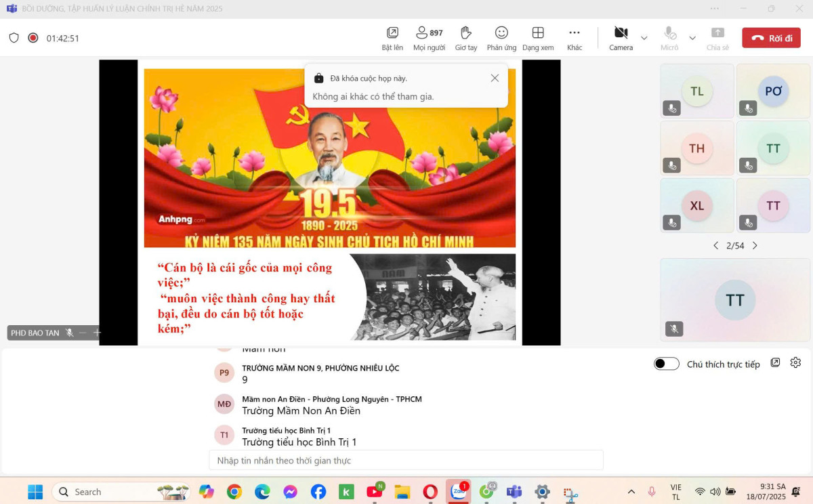Expand the Micrô options dropdown arrow
Image resolution: width=813 pixels, height=504 pixels.
pos(692,38)
